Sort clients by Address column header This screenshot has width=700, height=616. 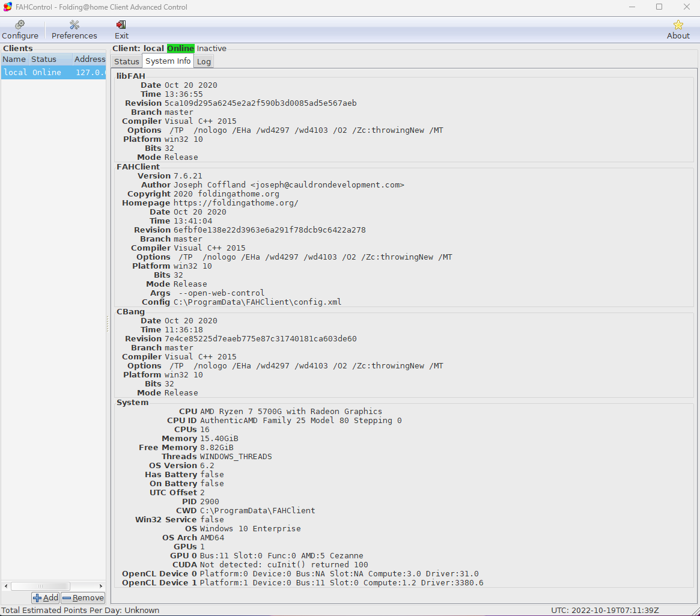(x=90, y=59)
